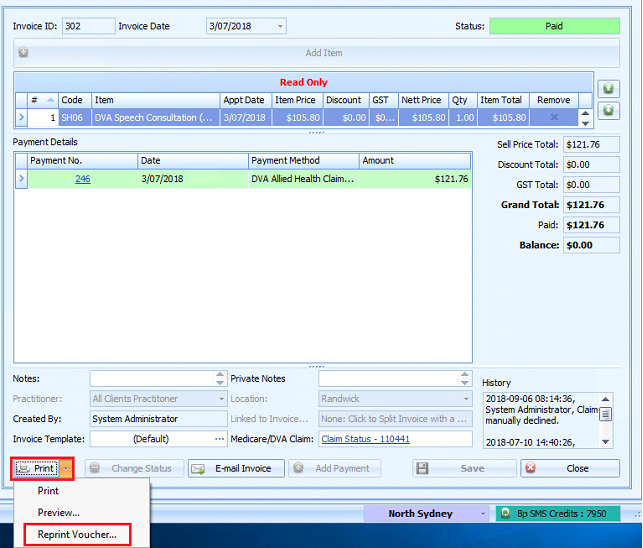This screenshot has width=643, height=548.
Task: Click the Item column header
Action: click(x=156, y=100)
